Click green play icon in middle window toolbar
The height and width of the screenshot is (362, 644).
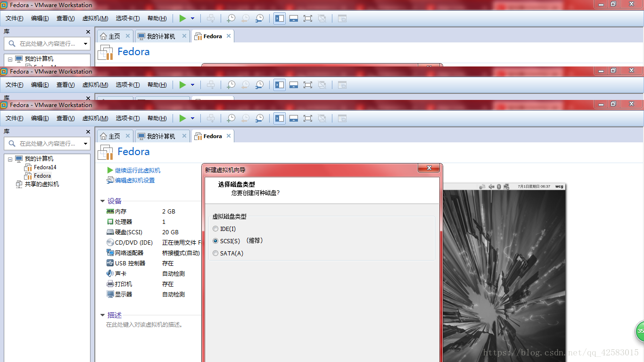(182, 85)
